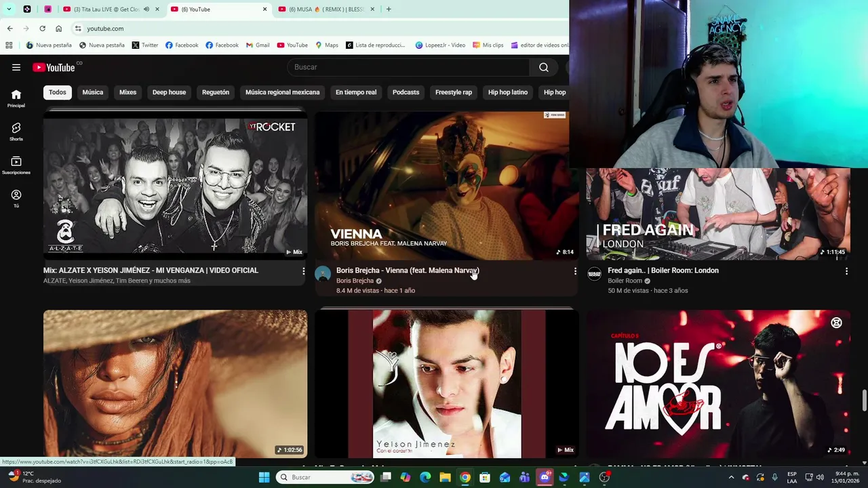Image resolution: width=868 pixels, height=488 pixels.
Task: Go back with the browser back arrow
Action: (9, 28)
